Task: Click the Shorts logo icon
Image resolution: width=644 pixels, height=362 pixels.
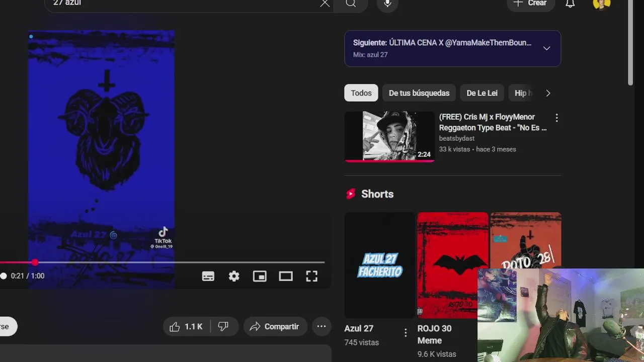Action: [x=351, y=194]
